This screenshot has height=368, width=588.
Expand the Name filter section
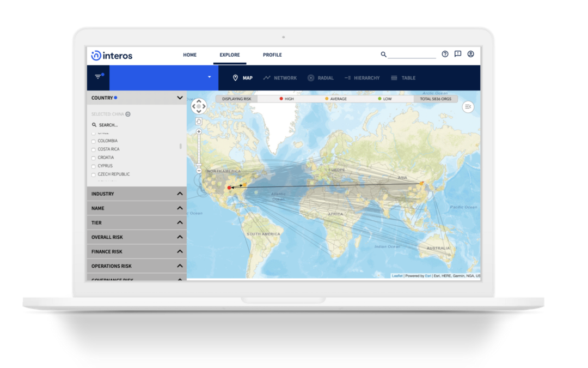[180, 208]
